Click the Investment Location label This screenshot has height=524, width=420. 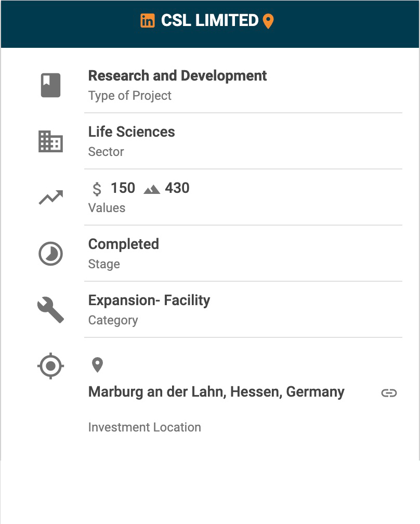pyautogui.click(x=145, y=427)
